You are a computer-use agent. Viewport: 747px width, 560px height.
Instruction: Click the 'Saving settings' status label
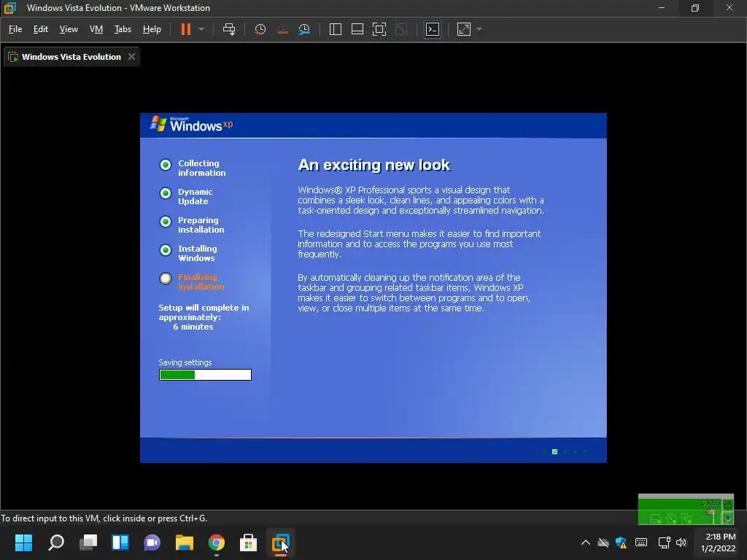(185, 362)
